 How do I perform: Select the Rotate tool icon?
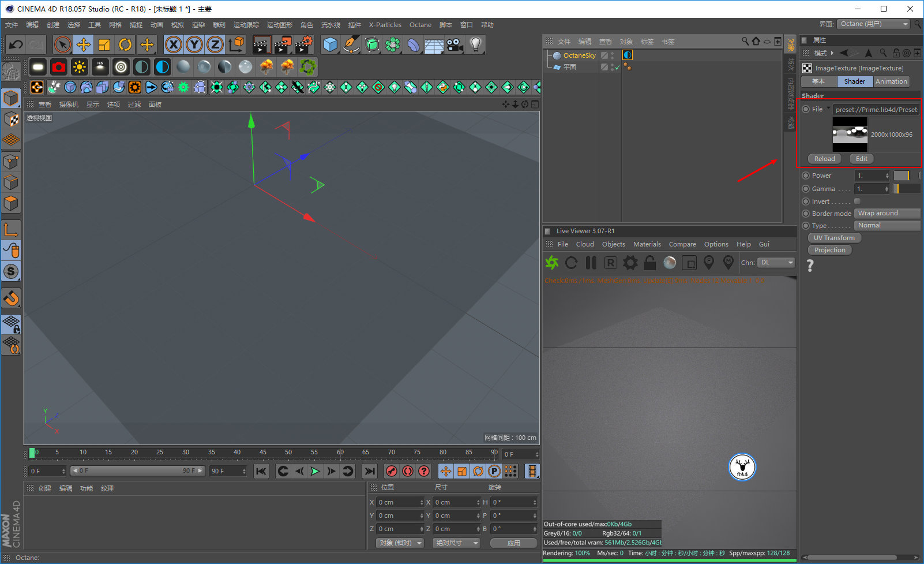pos(125,44)
